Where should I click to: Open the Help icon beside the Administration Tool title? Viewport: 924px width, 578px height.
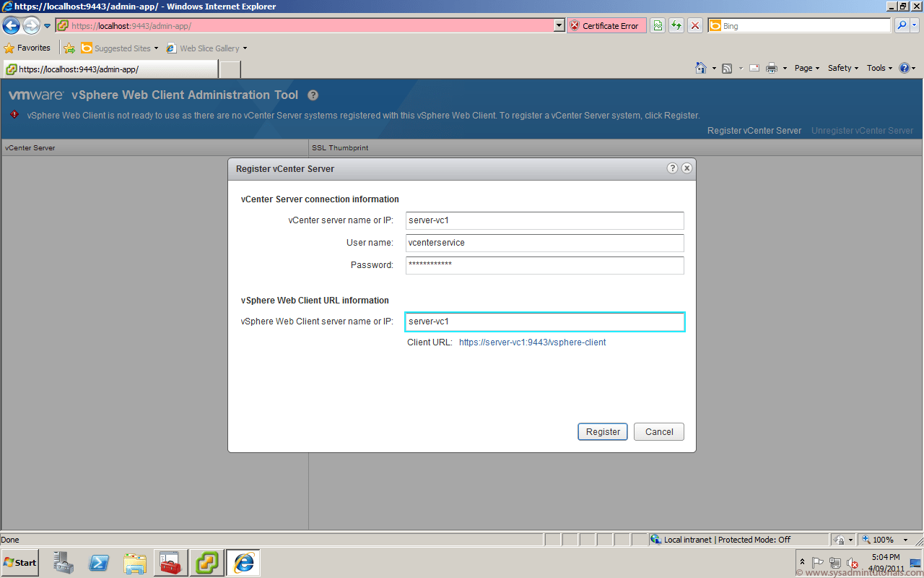click(x=313, y=95)
